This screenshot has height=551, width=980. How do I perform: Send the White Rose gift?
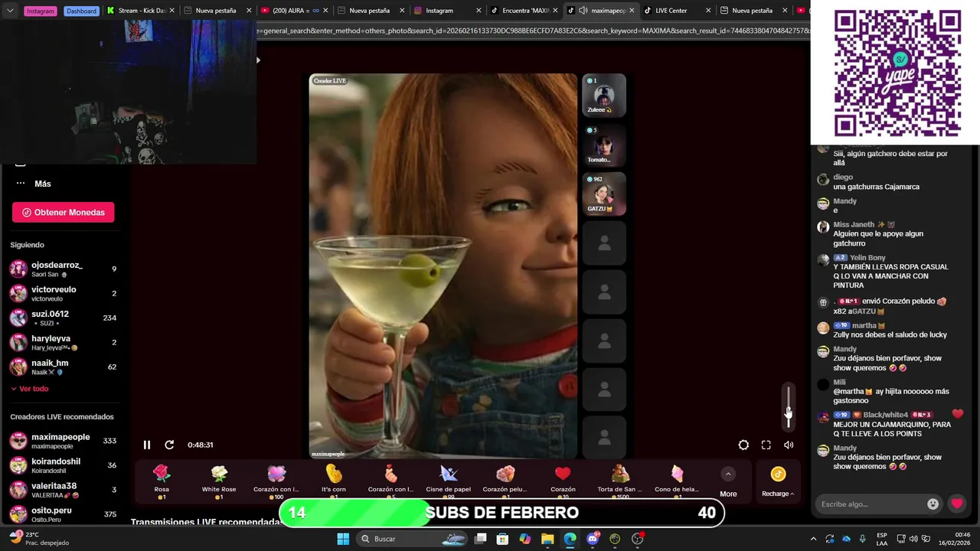click(219, 481)
